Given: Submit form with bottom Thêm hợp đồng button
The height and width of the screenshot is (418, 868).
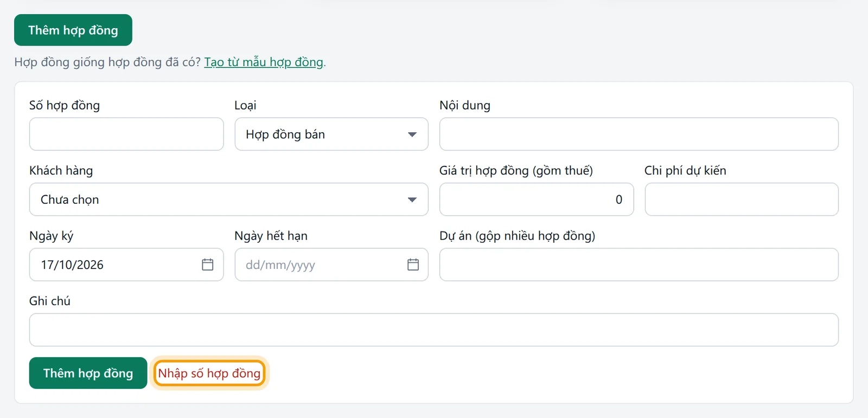Looking at the screenshot, I should tap(88, 373).
